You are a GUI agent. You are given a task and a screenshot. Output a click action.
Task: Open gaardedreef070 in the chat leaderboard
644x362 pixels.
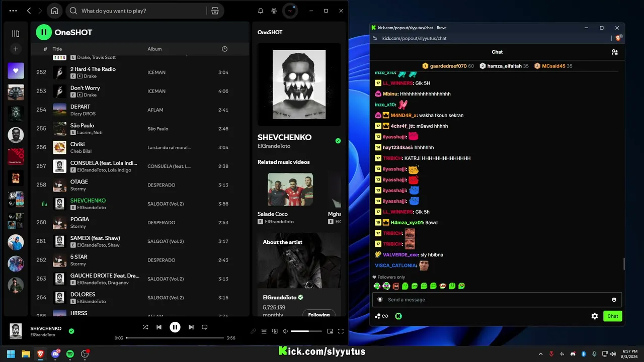coord(448,66)
